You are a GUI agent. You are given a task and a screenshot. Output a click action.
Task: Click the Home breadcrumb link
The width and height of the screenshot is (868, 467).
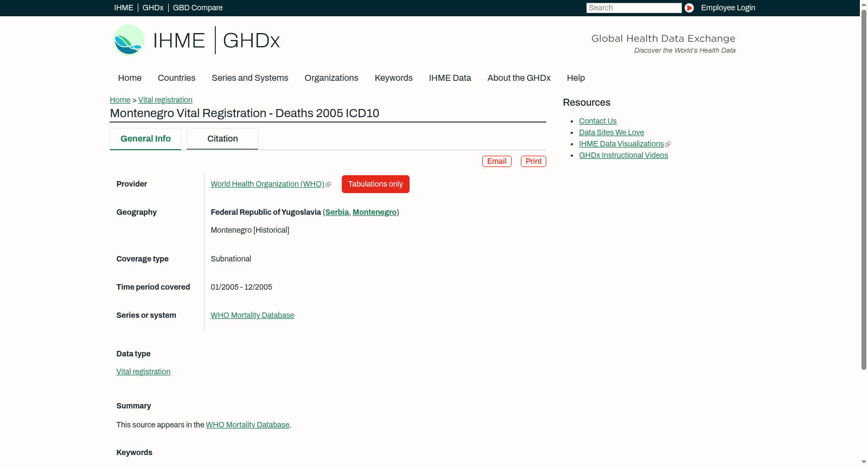120,100
